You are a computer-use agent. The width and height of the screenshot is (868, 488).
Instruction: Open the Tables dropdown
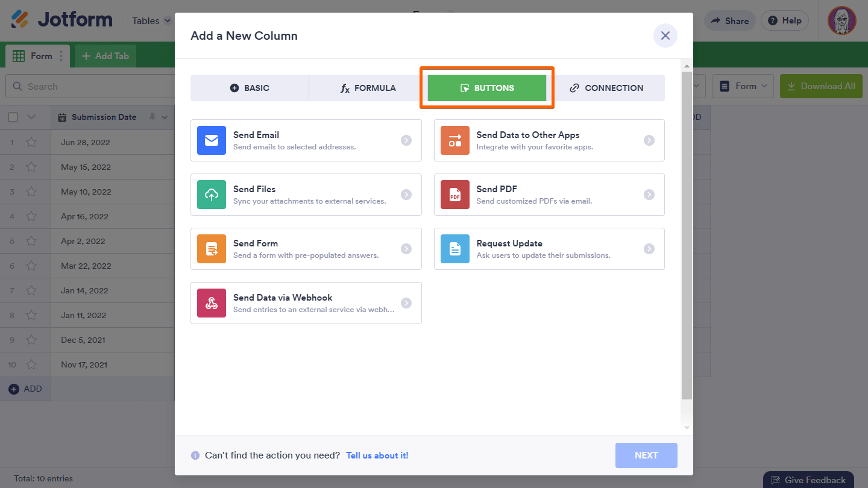point(150,20)
